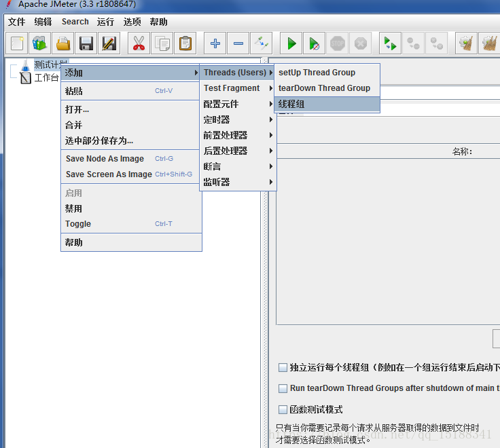The height and width of the screenshot is (448, 500).
Task: Select Toggle in the context menu
Action: (x=131, y=224)
